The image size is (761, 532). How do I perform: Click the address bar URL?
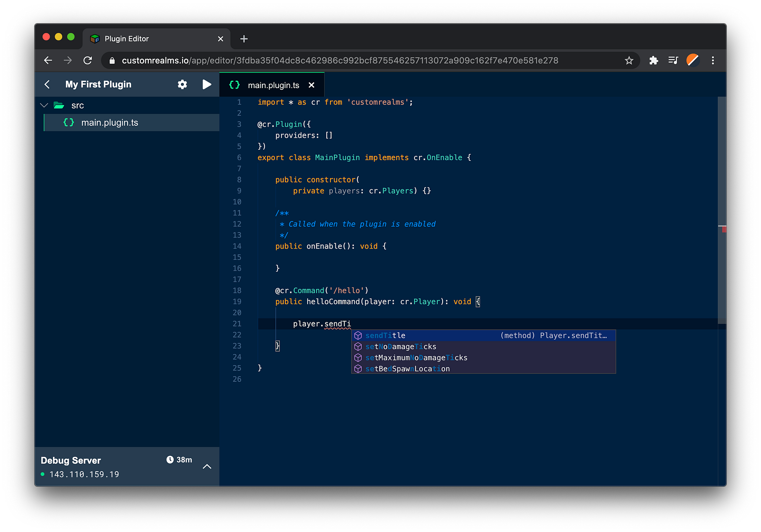pos(340,60)
